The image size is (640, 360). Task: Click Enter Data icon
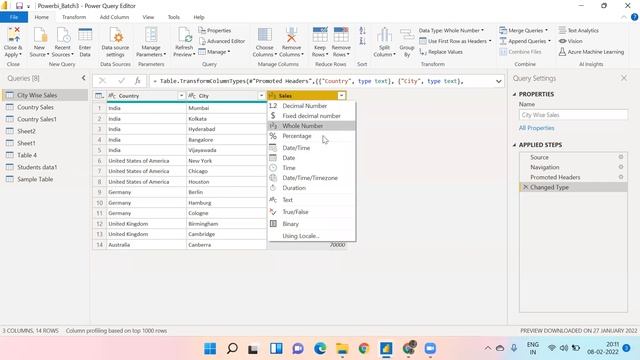point(85,35)
